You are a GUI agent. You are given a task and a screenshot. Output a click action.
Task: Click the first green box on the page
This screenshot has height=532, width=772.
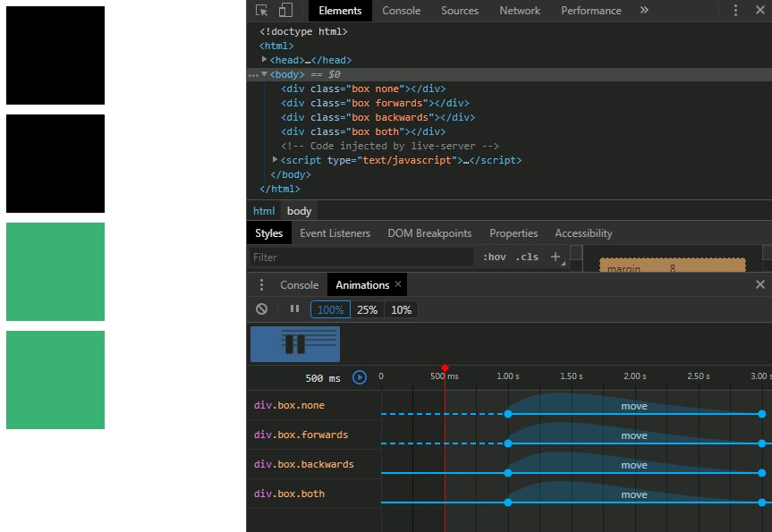55,272
